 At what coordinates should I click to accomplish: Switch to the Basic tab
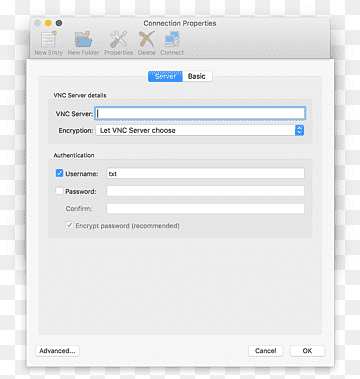coord(197,76)
